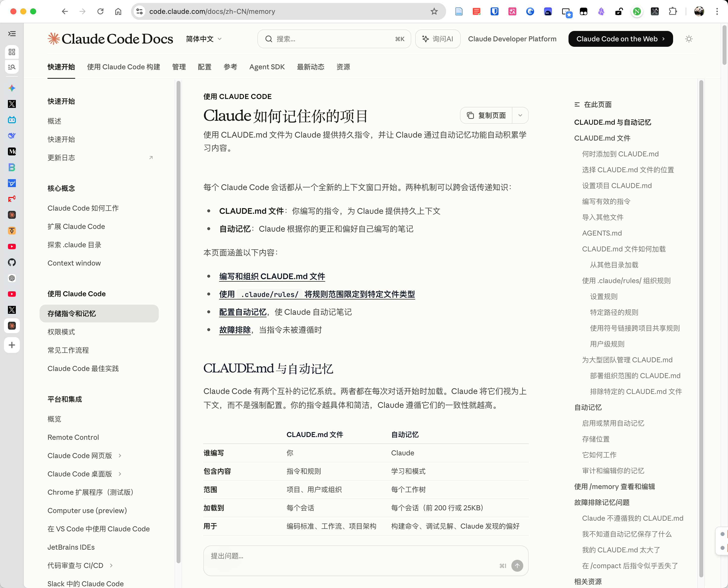Switch to the Medium pinned tab
Image resolution: width=728 pixels, height=588 pixels.
coord(12,151)
